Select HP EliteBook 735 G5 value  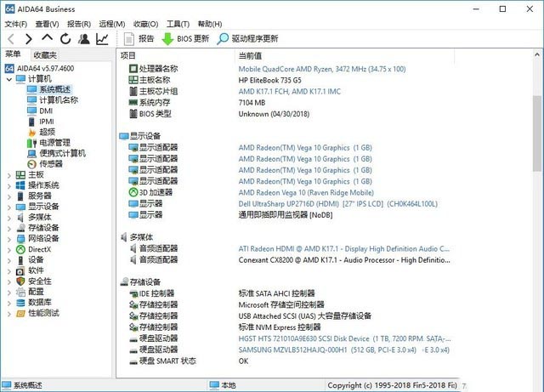coord(270,80)
